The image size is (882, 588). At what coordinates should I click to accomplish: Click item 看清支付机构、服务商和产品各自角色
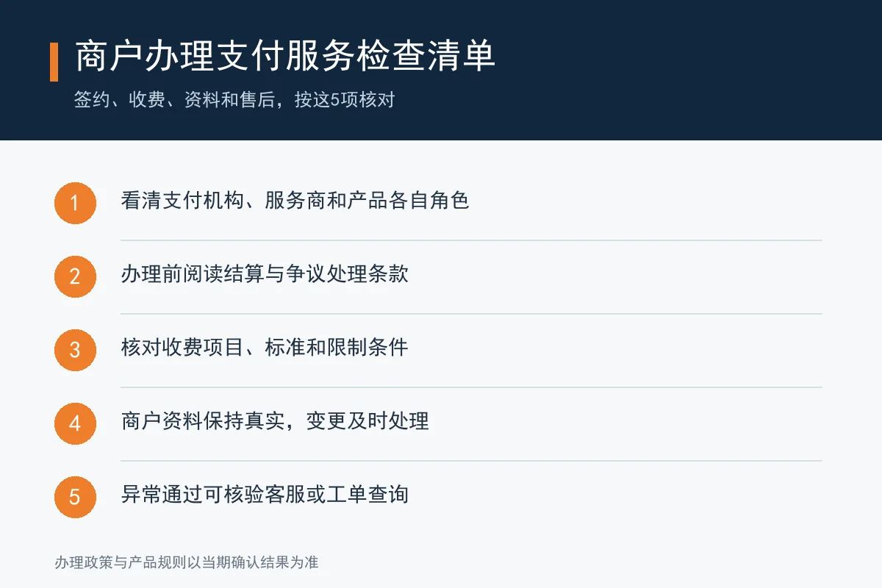(x=295, y=200)
